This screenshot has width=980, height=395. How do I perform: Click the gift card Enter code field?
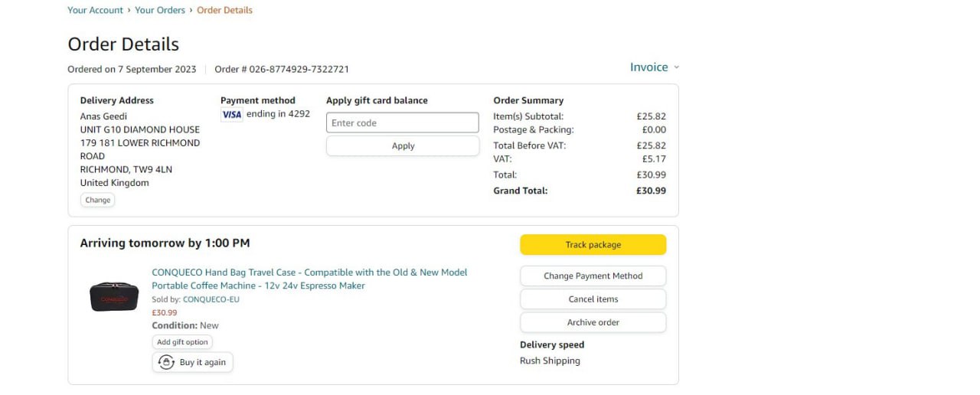403,122
